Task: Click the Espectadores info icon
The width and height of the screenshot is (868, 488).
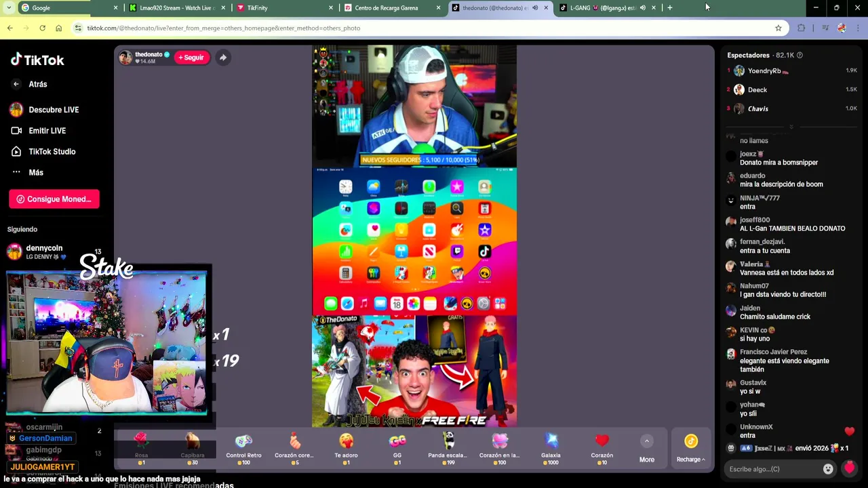Action: (800, 56)
